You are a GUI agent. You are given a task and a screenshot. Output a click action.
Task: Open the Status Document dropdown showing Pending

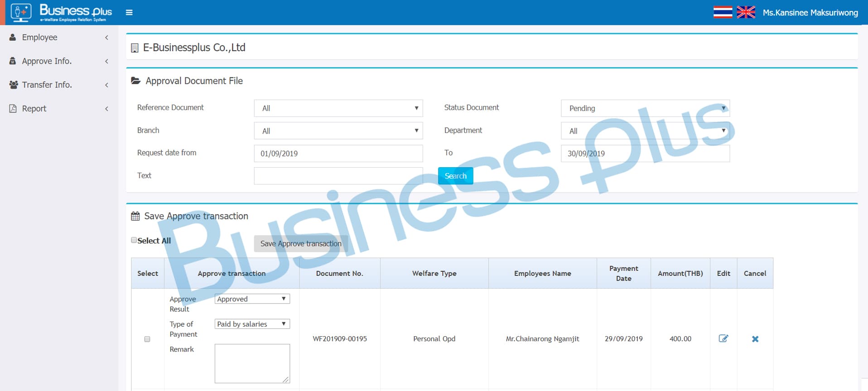pyautogui.click(x=645, y=108)
